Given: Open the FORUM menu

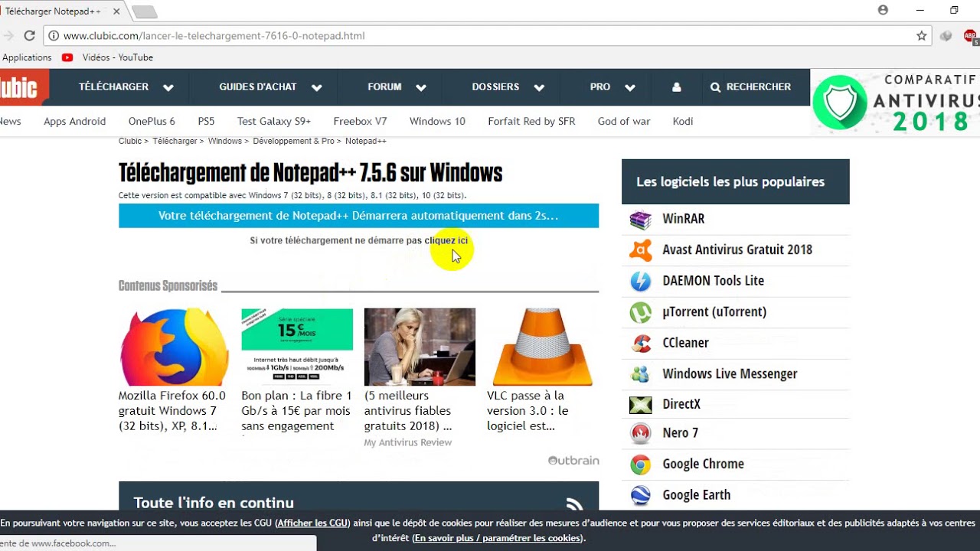Looking at the screenshot, I should point(384,87).
